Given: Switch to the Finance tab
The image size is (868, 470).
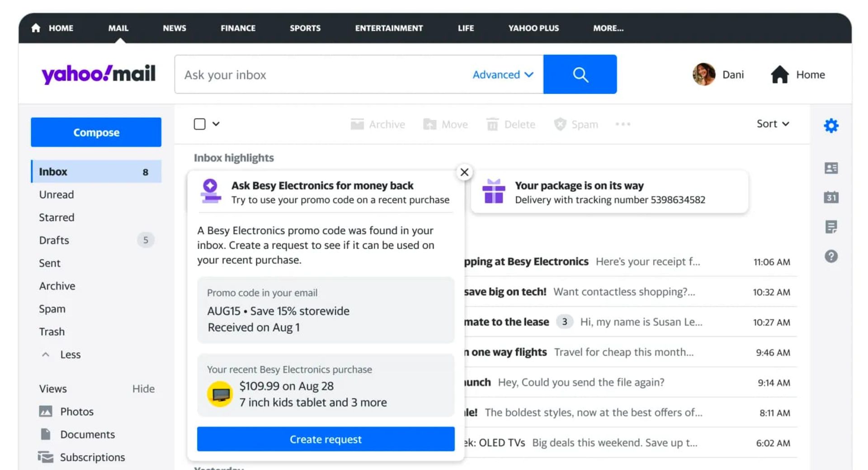Looking at the screenshot, I should 238,28.
